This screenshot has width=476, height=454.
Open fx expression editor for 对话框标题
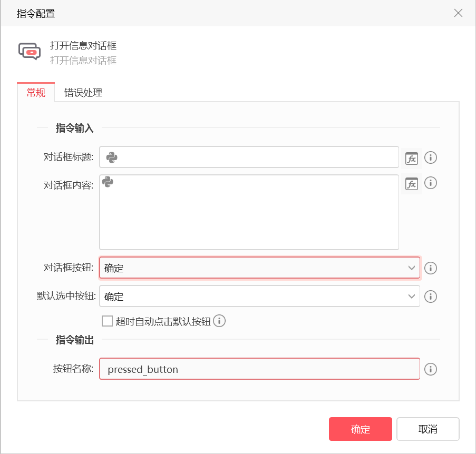(412, 159)
